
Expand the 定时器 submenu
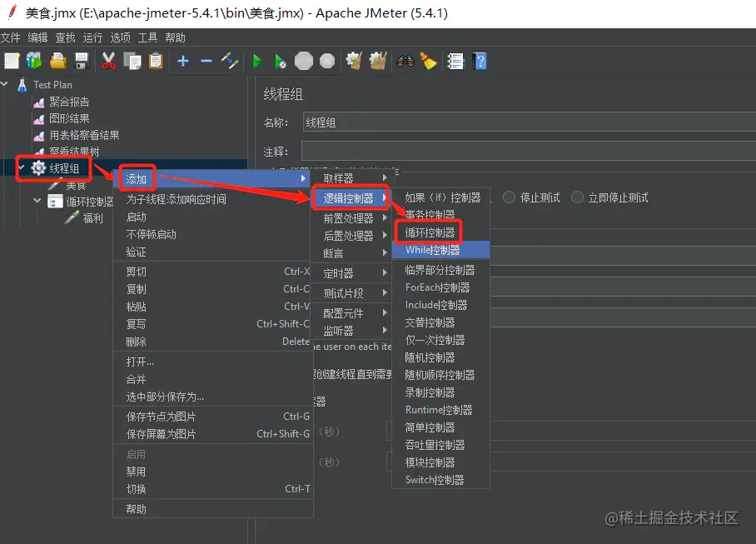(x=353, y=273)
